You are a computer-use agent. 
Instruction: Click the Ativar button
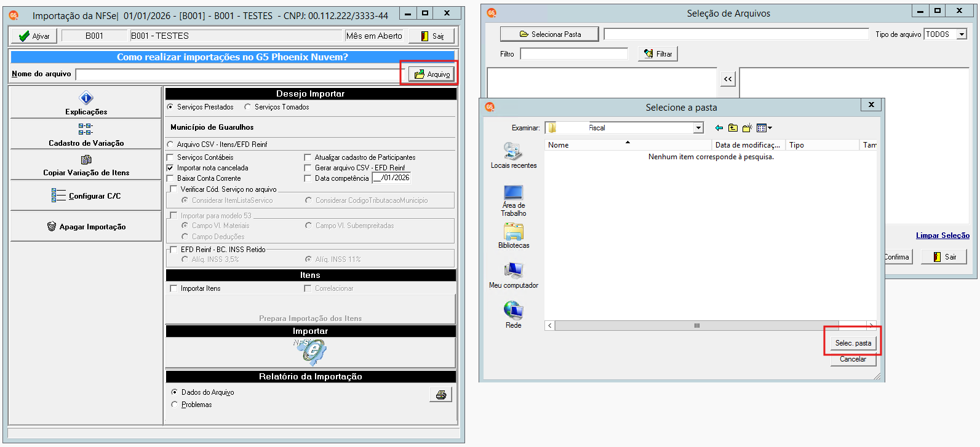[x=34, y=36]
